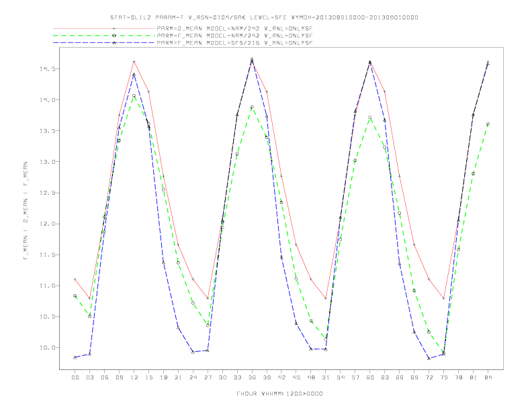Click the plus marker in the O_MEAN legend line

click(114, 29)
